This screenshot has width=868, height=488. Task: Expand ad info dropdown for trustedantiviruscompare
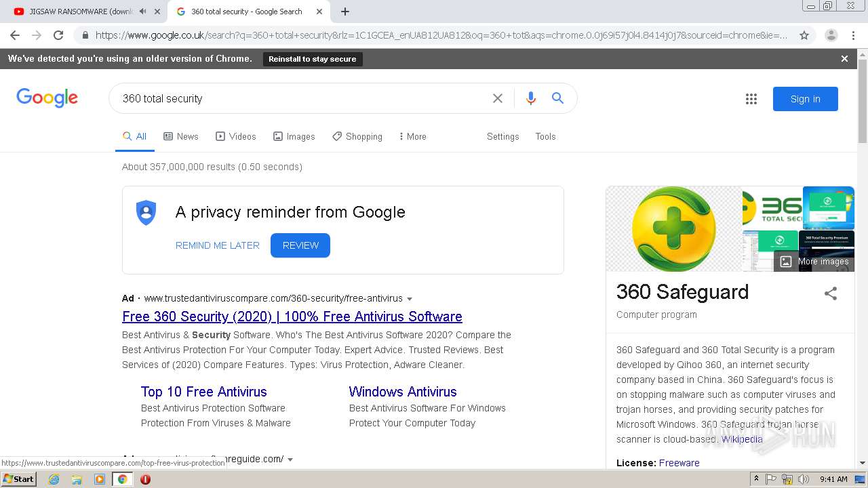(x=410, y=299)
